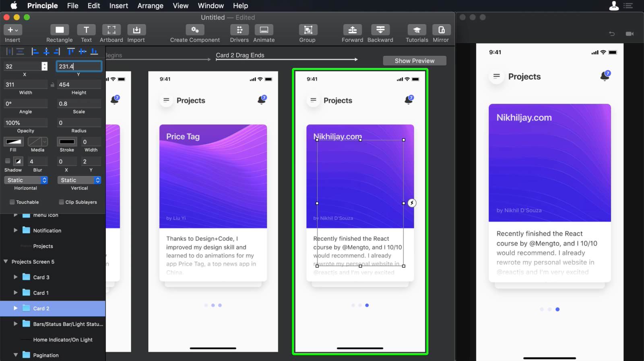Click notification bell in preview window
Image resolution: width=644 pixels, height=361 pixels.
(x=605, y=76)
